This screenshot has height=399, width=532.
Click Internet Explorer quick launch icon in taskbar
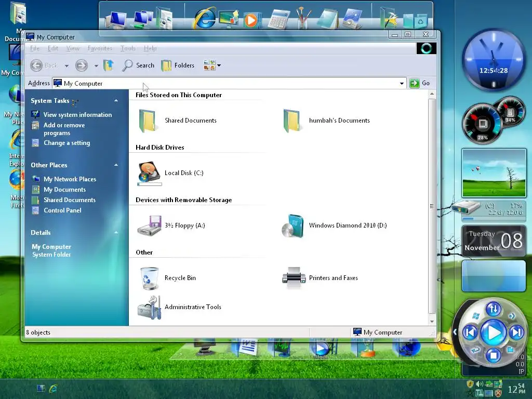click(x=54, y=388)
